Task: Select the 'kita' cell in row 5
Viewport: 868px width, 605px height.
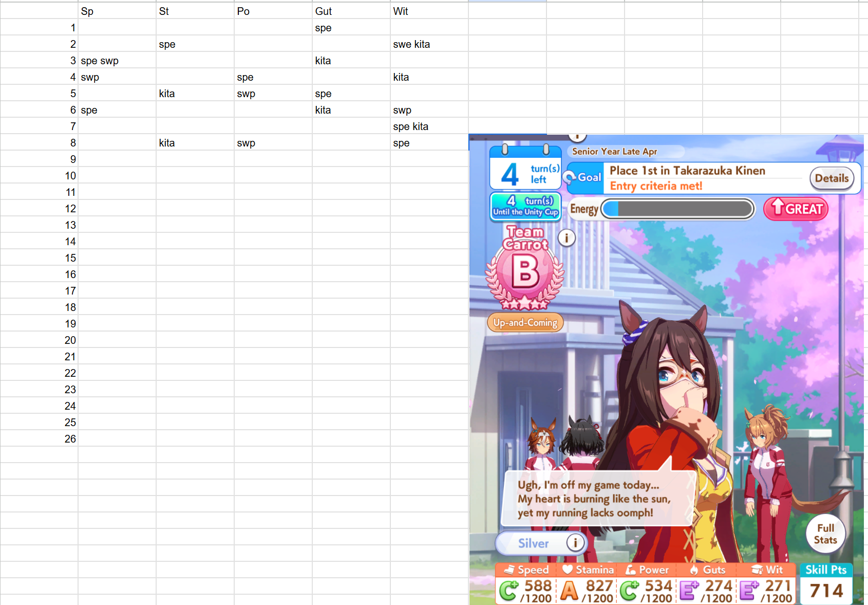Action: (x=195, y=94)
